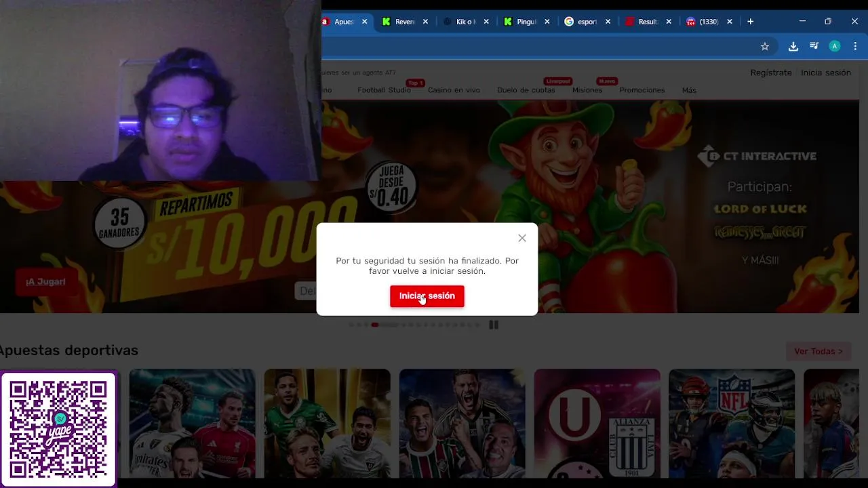The height and width of the screenshot is (488, 868).
Task: Click Ver Todas link for sports bets
Action: coord(818,351)
